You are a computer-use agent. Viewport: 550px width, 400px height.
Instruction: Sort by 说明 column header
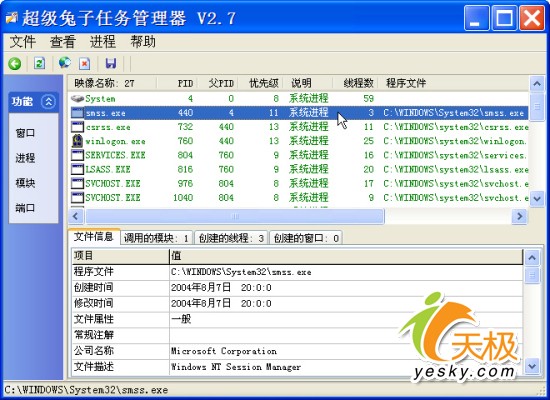(308, 83)
